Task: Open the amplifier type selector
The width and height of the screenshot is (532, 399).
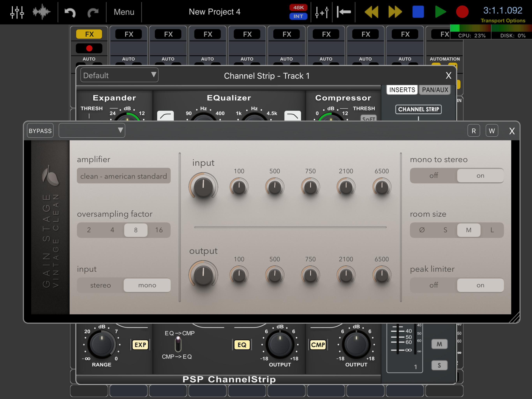Action: coord(124,176)
